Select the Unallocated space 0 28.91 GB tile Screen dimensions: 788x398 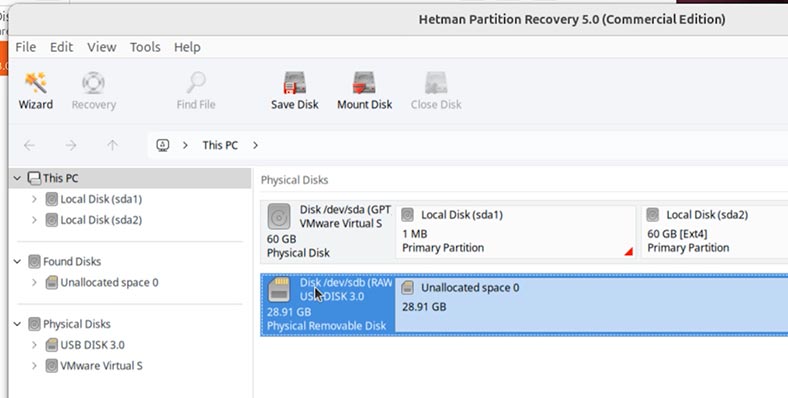(x=592, y=304)
